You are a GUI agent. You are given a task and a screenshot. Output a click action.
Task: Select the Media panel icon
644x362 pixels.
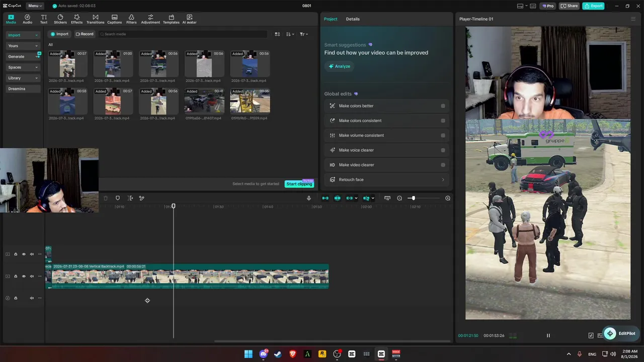(11, 19)
